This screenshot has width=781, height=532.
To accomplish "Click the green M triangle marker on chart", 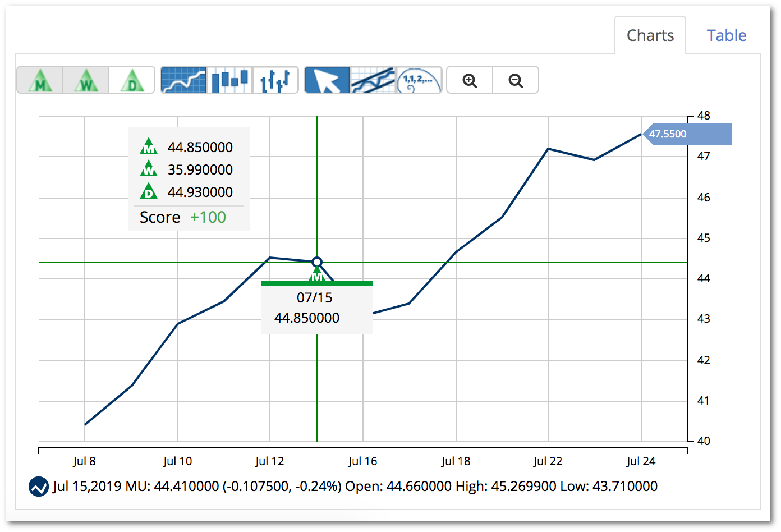I will coord(317,275).
